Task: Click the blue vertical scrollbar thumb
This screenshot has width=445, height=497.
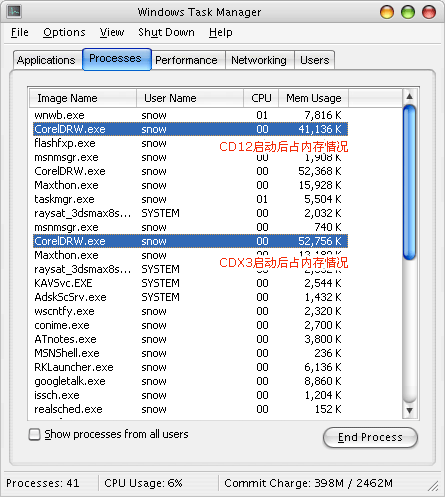Action: pos(409,182)
